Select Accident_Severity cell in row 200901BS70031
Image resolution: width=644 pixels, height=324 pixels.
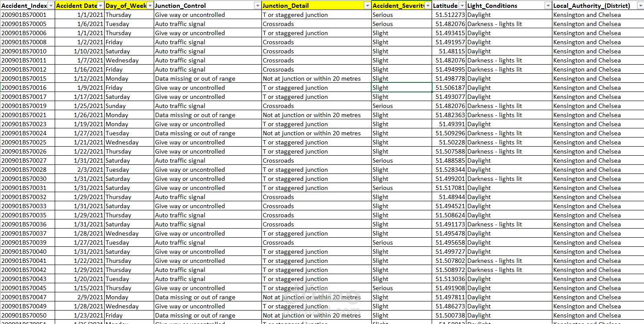tap(402, 188)
